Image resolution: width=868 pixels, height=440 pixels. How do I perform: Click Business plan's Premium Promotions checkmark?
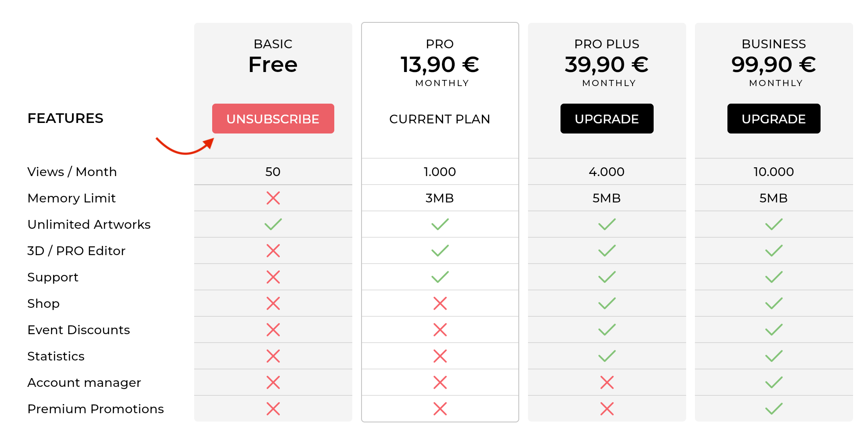point(774,409)
